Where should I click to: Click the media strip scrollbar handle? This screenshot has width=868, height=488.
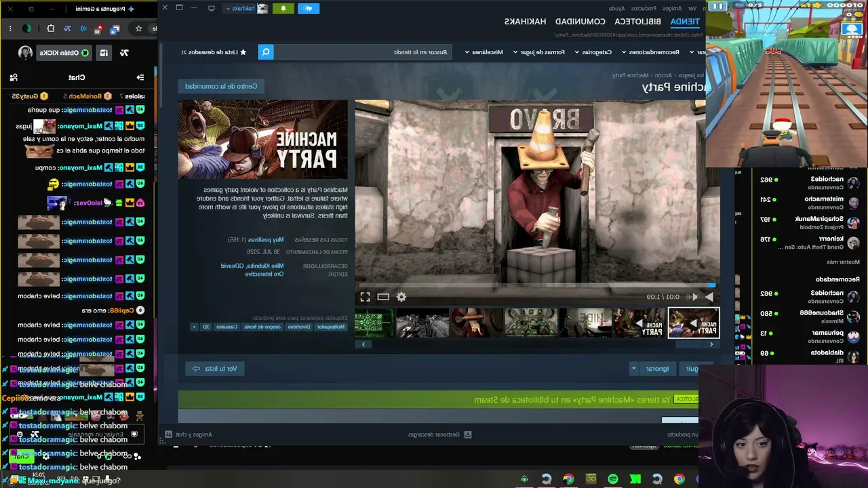690,344
